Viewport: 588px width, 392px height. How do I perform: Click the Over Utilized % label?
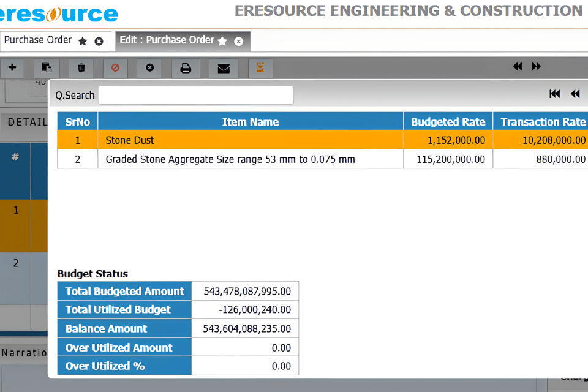pos(124,366)
